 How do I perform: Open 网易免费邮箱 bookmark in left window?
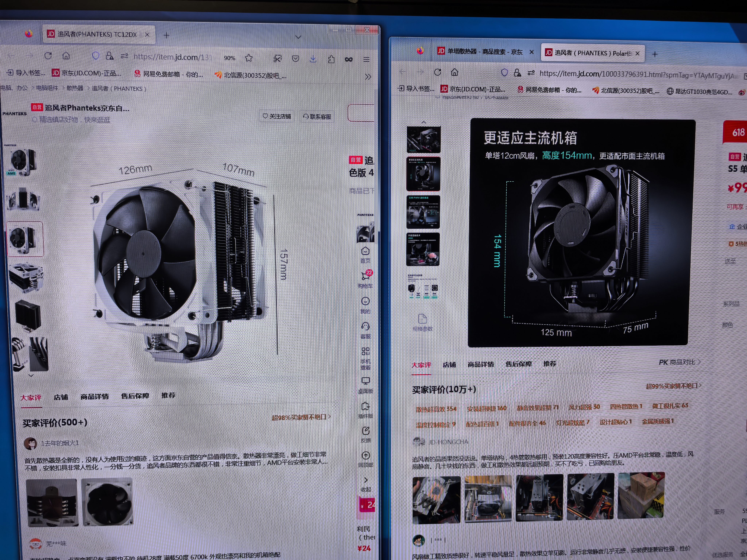[x=169, y=74]
